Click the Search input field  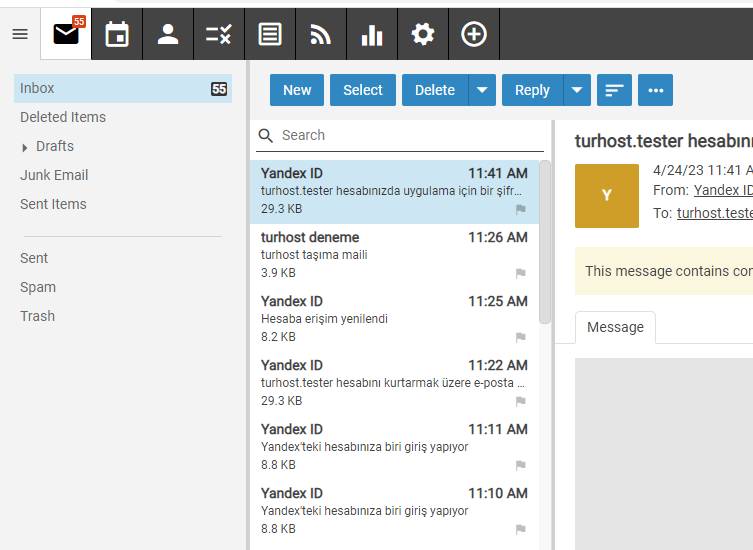click(410, 135)
